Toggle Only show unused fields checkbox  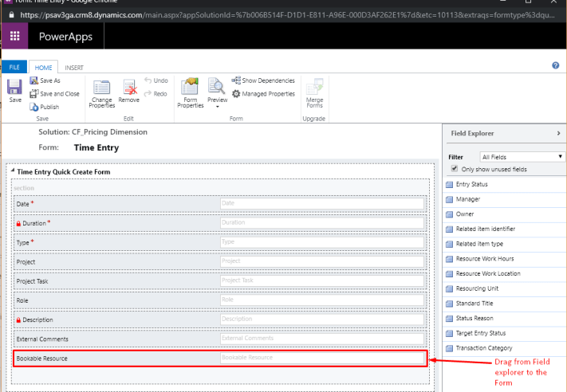point(455,169)
